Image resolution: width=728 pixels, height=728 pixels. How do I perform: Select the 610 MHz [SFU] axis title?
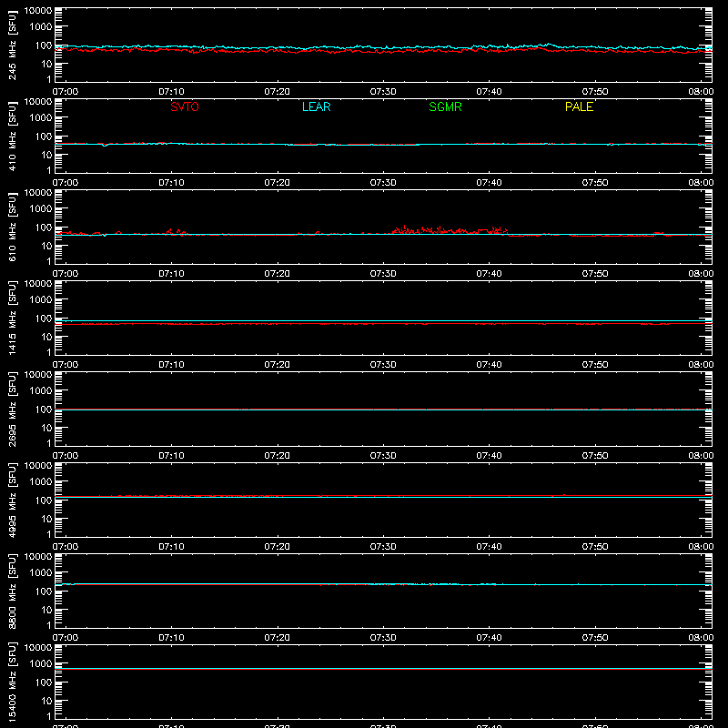coord(12,227)
